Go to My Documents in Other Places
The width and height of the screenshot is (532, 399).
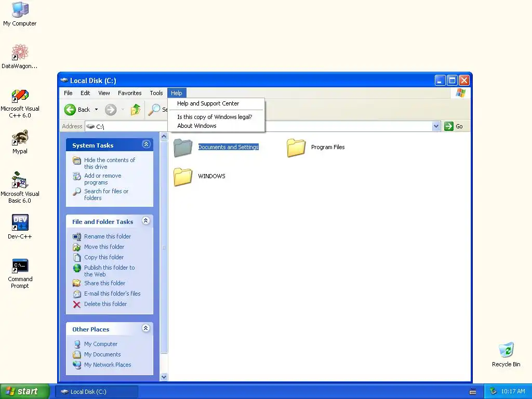pos(102,354)
